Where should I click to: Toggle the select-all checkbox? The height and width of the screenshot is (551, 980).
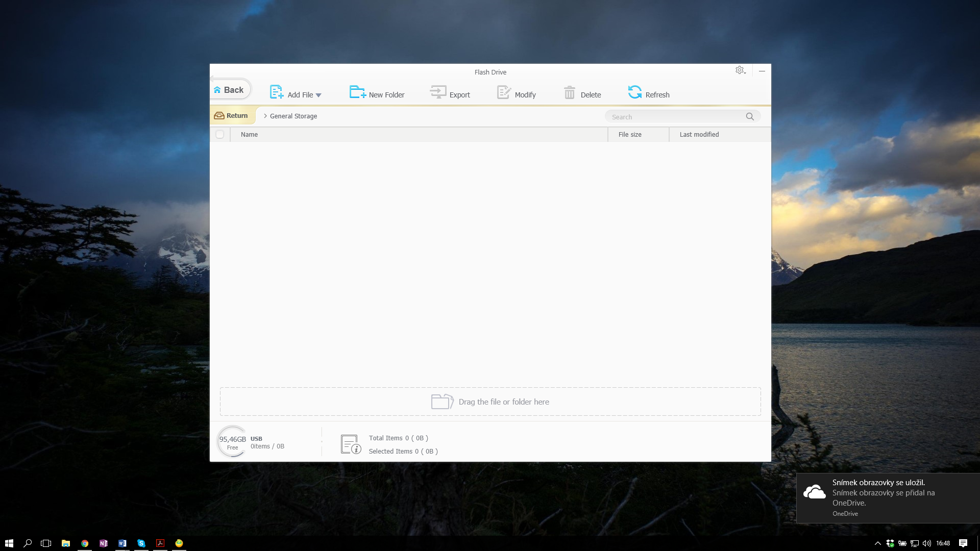click(220, 135)
